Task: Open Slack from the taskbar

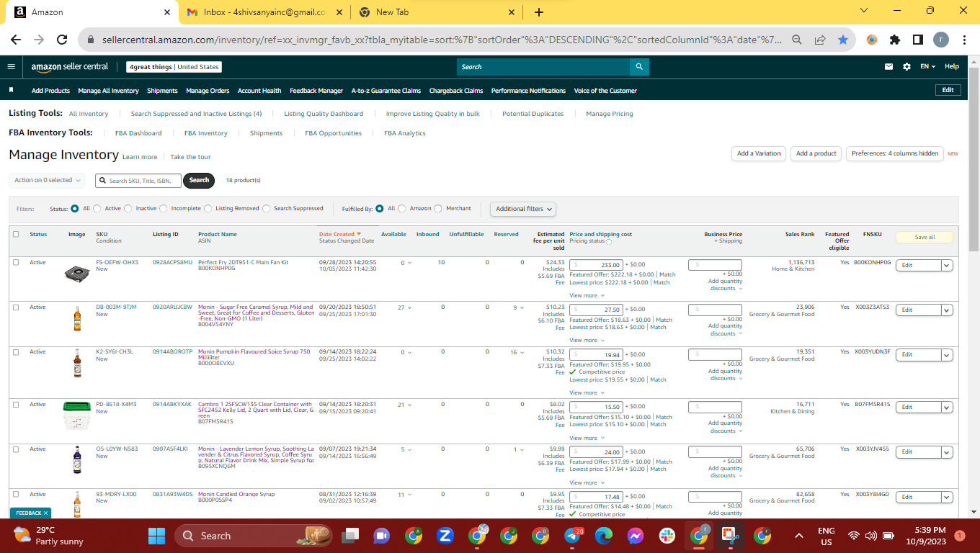Action: click(667, 536)
